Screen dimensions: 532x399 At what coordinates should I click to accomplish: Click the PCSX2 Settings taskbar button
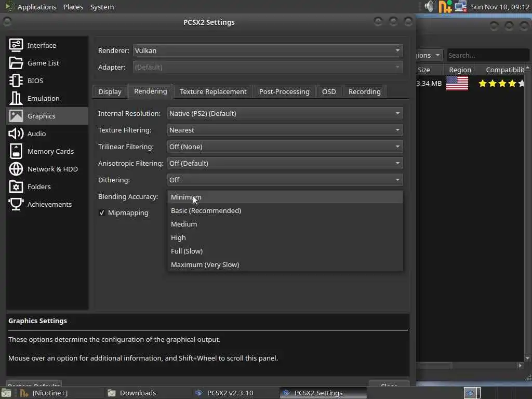(323, 393)
